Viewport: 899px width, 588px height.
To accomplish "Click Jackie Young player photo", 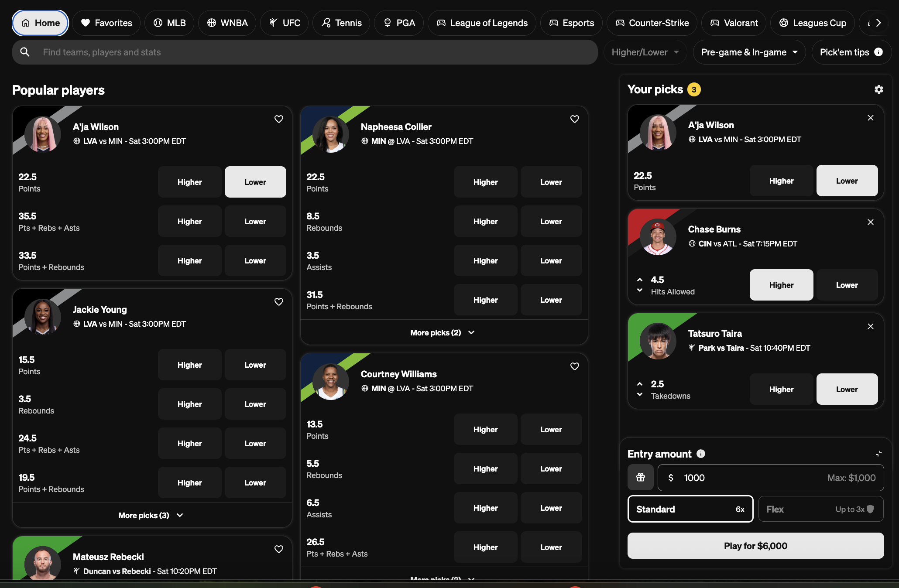I will point(43,317).
